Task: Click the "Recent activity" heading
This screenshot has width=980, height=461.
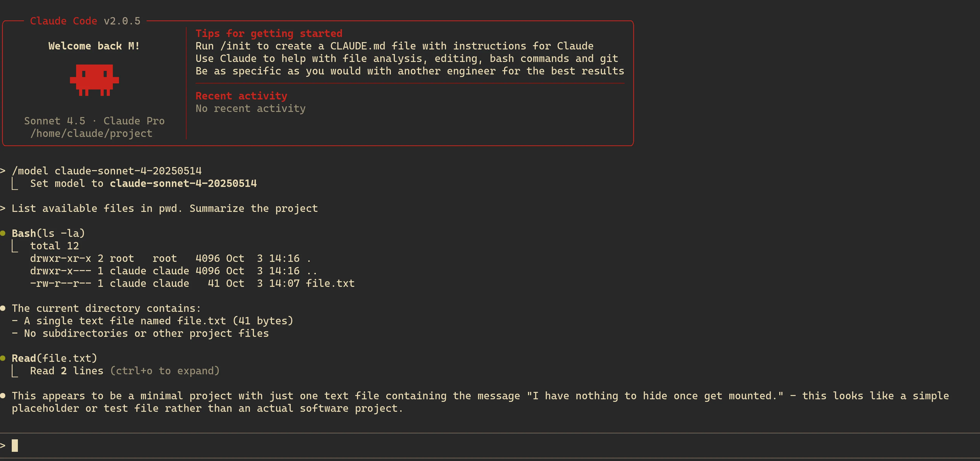Action: pyautogui.click(x=241, y=96)
